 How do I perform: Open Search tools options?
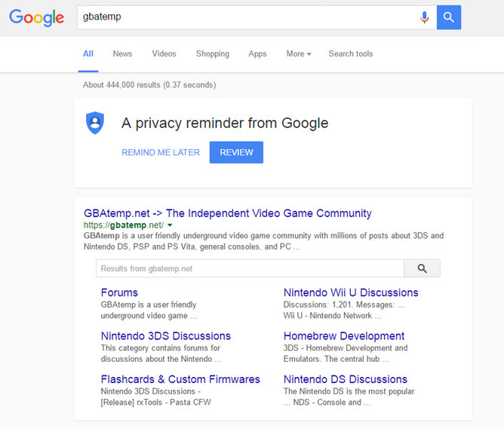click(350, 54)
